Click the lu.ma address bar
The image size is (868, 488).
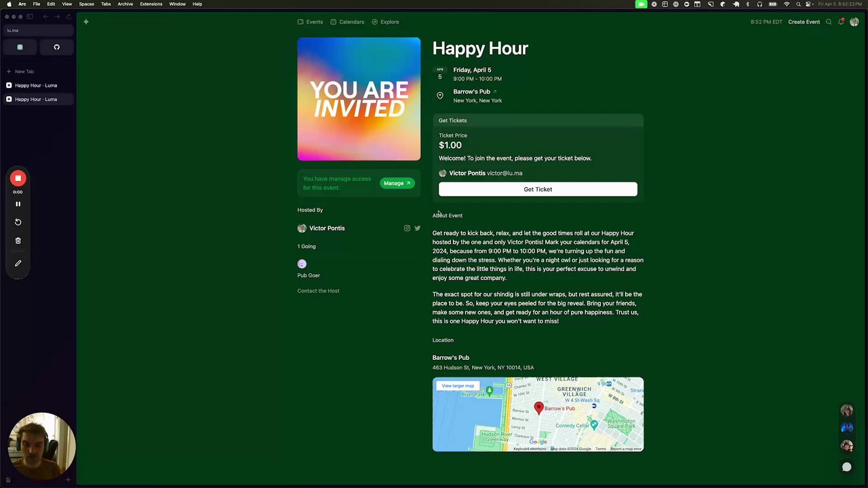(38, 30)
